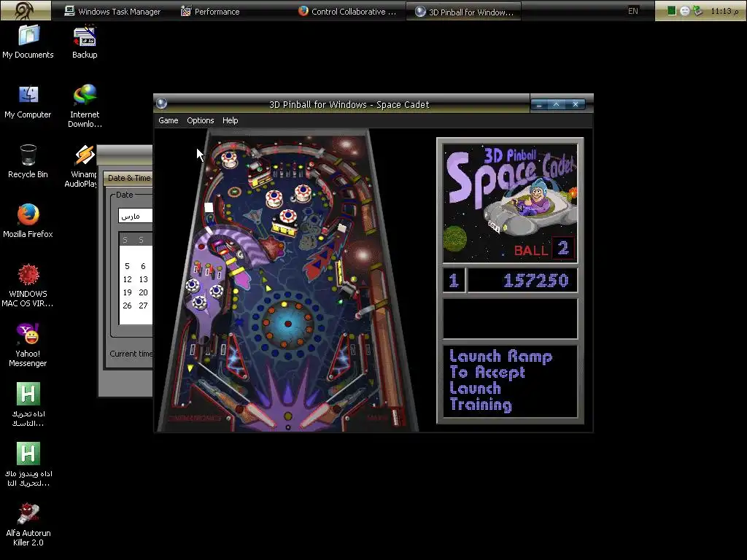Open the Game menu in Pinball
Viewport: 747px width, 560px height.
click(x=169, y=120)
